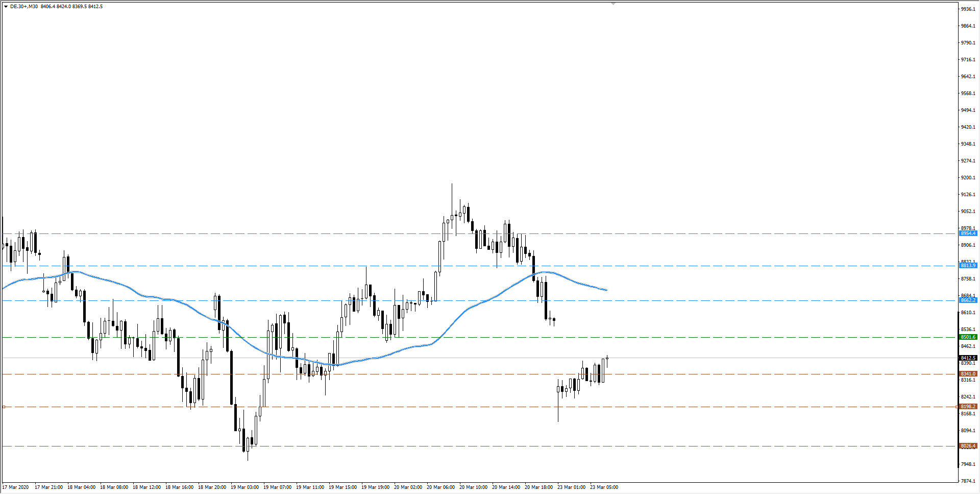Click the chart shift triangle marker at top
The height and width of the screenshot is (494, 980).
(613, 4)
